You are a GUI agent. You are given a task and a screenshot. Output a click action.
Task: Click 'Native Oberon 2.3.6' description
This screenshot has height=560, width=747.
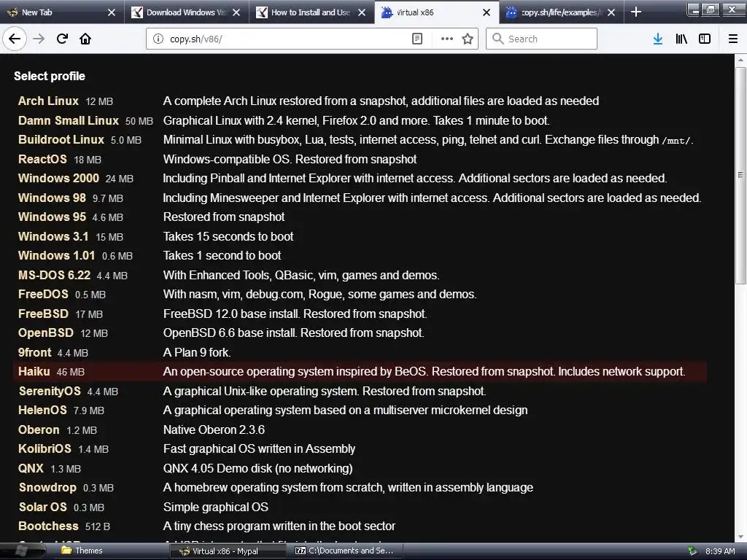click(x=214, y=429)
